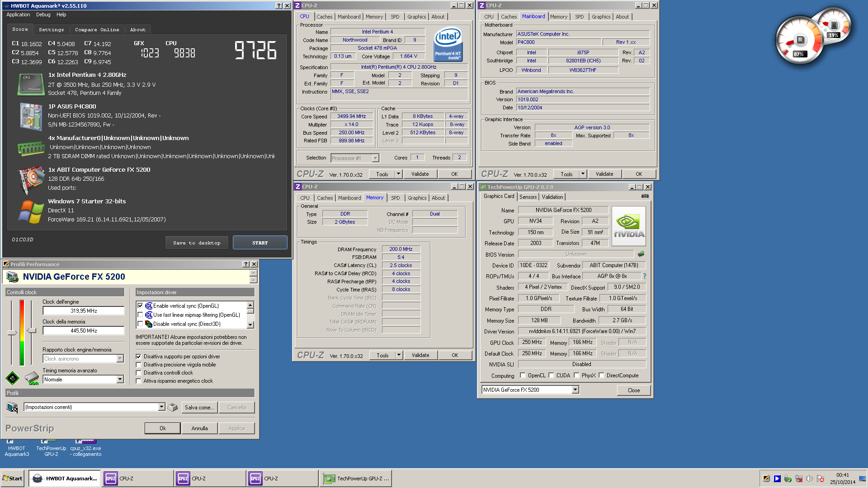Click Annulla button in PowerStrip
This screenshot has width=868, height=488.
coord(200,428)
